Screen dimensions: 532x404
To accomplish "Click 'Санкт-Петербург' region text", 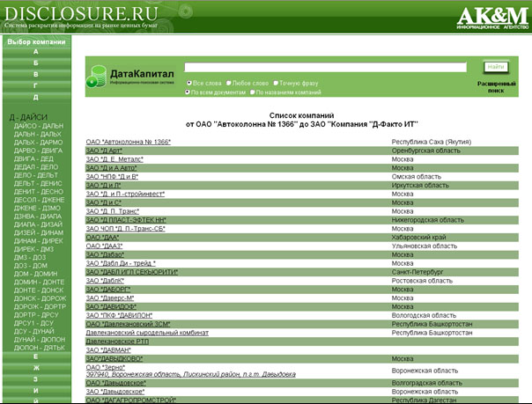I will [x=417, y=272].
